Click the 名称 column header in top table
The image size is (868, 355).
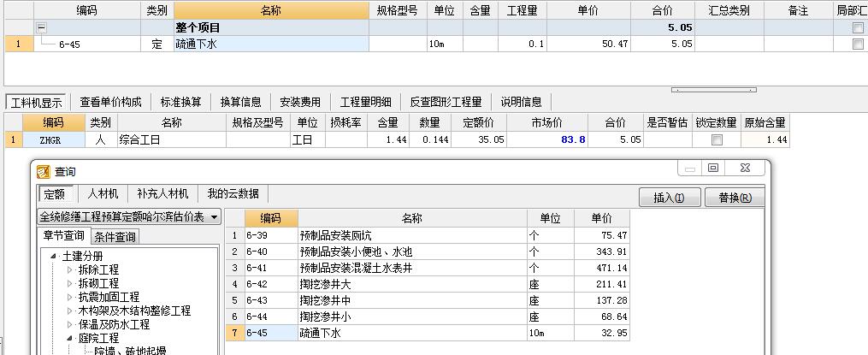271,10
